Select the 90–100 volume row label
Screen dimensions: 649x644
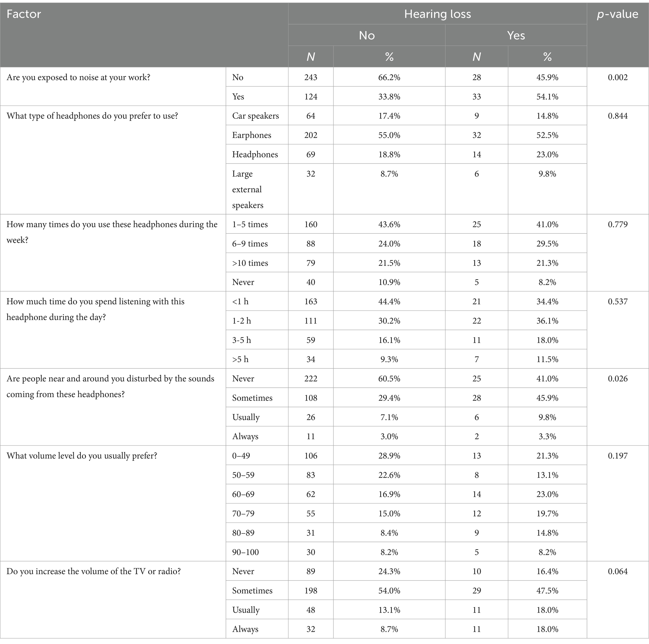[x=246, y=552]
